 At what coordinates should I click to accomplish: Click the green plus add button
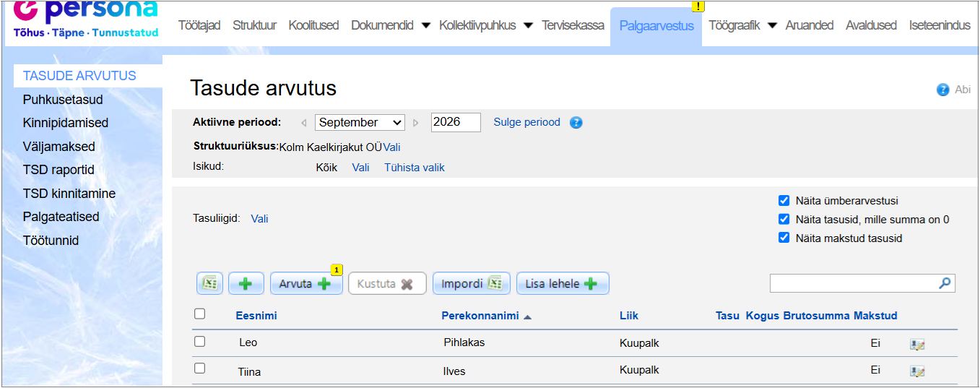pos(246,283)
